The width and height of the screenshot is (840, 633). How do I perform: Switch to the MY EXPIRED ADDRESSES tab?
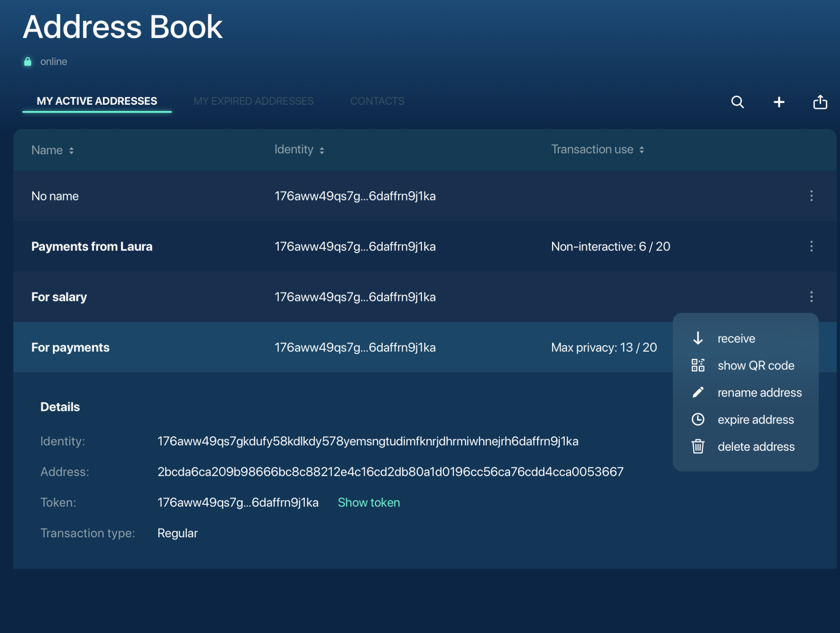point(254,101)
